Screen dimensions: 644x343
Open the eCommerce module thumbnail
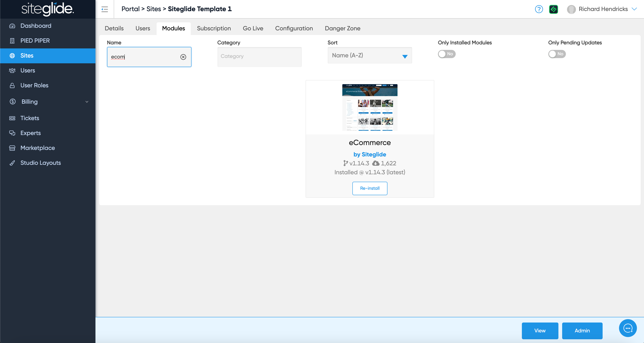pos(370,107)
